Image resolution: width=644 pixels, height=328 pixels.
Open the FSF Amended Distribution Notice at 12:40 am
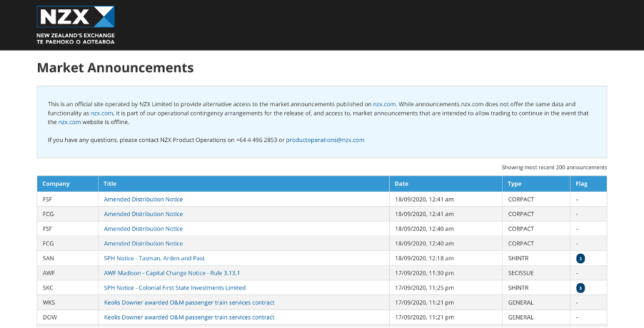pyautogui.click(x=144, y=229)
